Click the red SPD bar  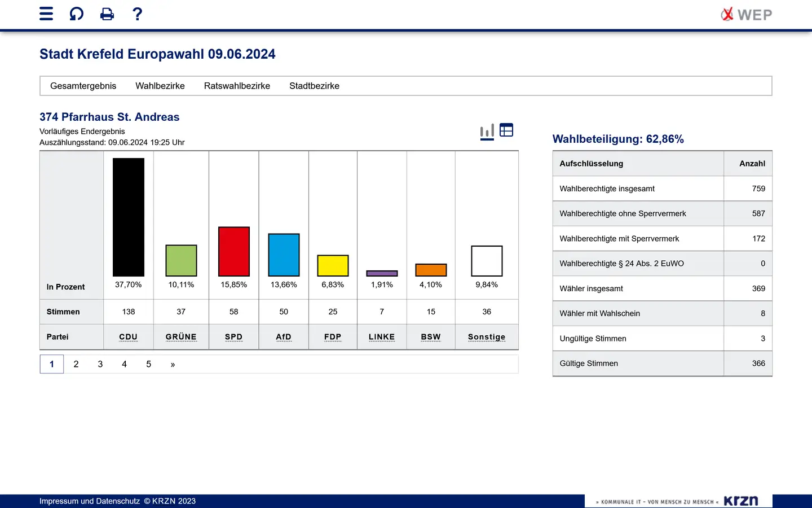tap(234, 252)
